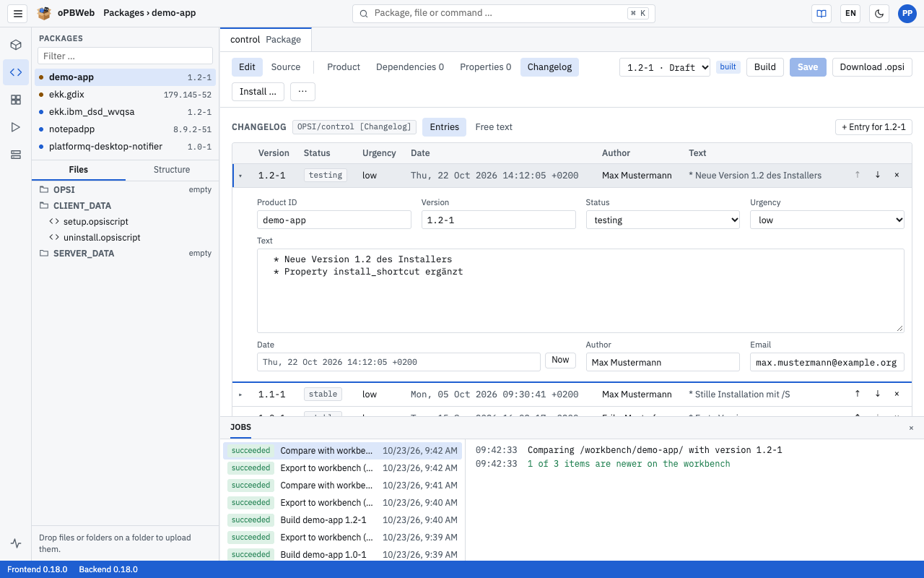The height and width of the screenshot is (578, 924).
Task: Close the Jobs panel
Action: 911,428
